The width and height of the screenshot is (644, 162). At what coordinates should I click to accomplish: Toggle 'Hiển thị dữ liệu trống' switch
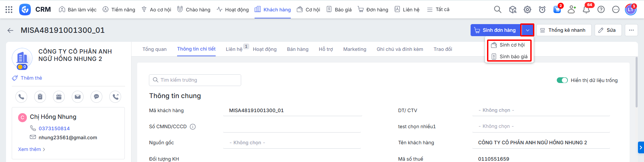point(562,80)
